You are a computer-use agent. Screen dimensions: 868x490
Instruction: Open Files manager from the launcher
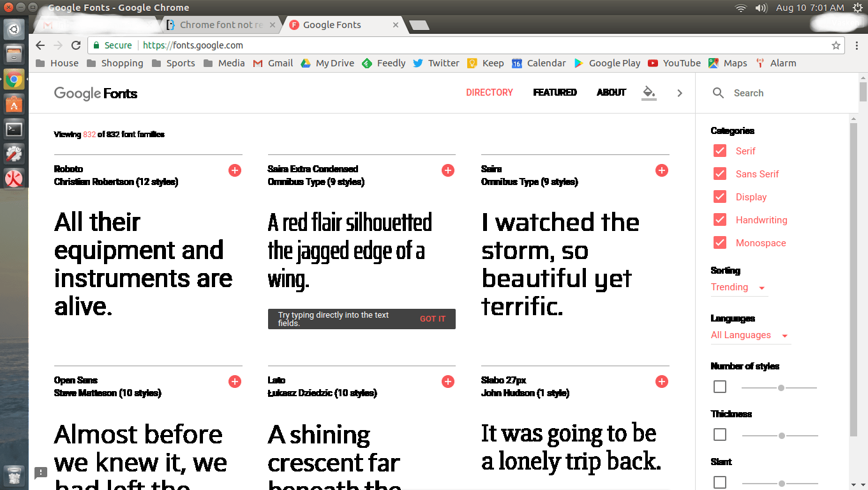14,54
